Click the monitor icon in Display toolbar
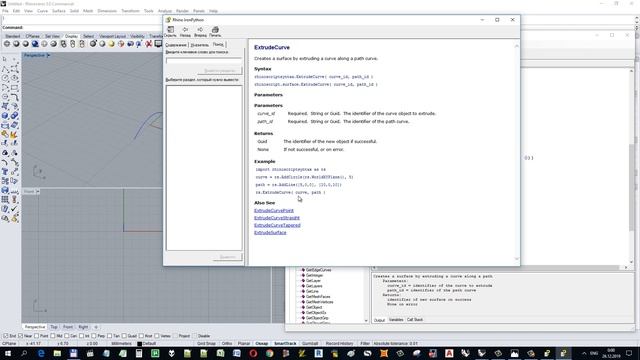This screenshot has width=640, height=360. click(x=158, y=44)
